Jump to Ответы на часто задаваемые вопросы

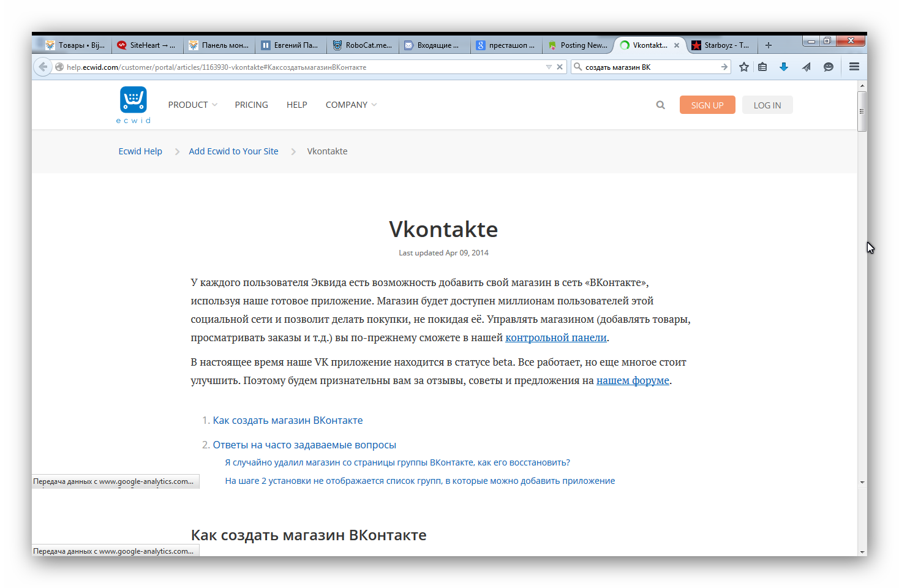pos(304,445)
